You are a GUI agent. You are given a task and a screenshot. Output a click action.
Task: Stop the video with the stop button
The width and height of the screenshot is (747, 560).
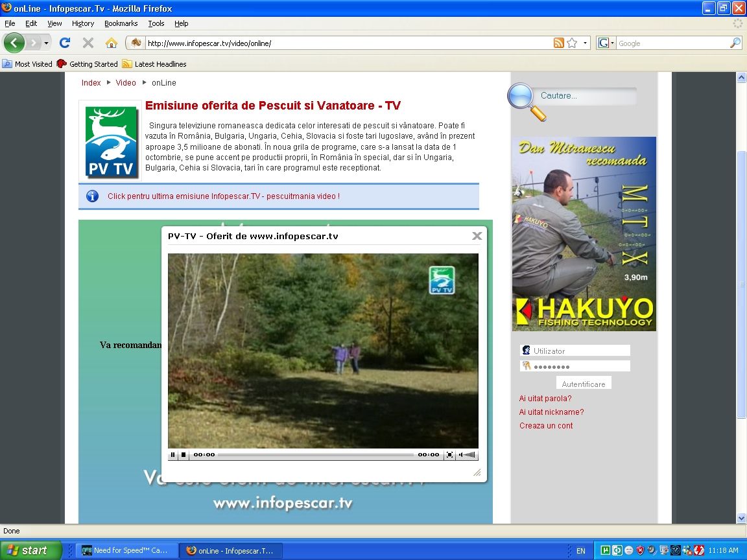(184, 455)
